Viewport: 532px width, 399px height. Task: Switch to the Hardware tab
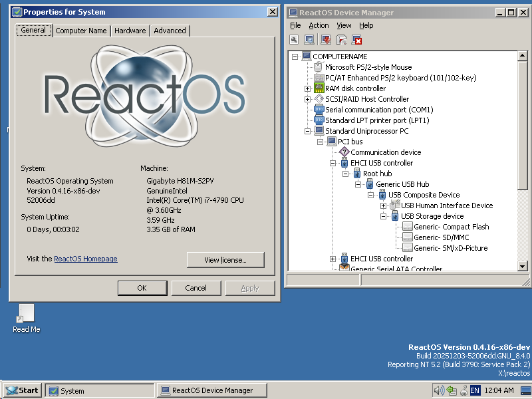pos(130,30)
